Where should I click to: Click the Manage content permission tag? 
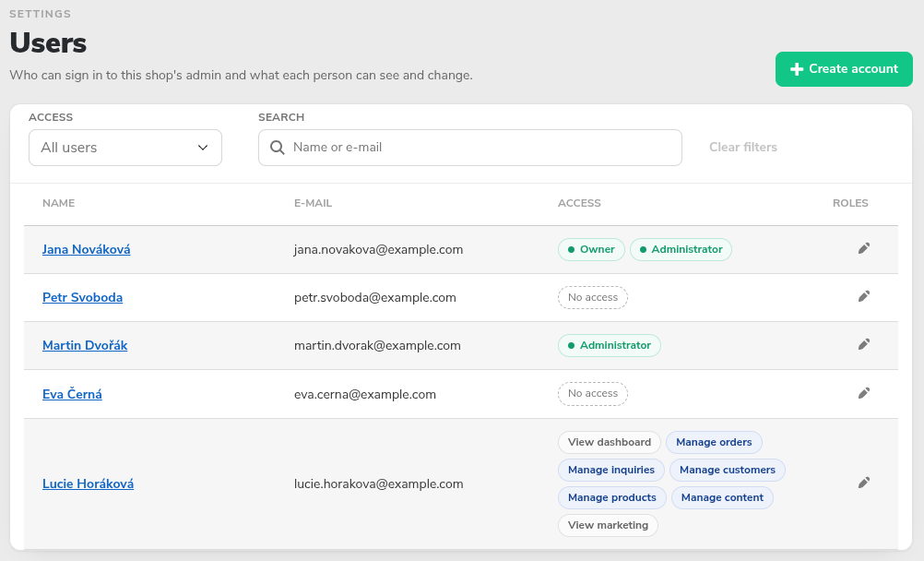722,498
